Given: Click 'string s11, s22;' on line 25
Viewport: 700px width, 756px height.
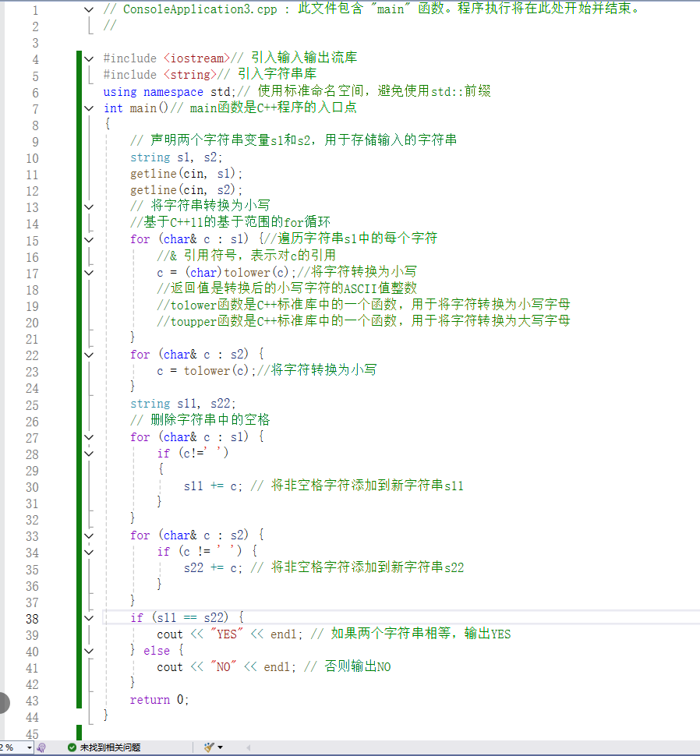Looking at the screenshot, I should [x=182, y=404].
